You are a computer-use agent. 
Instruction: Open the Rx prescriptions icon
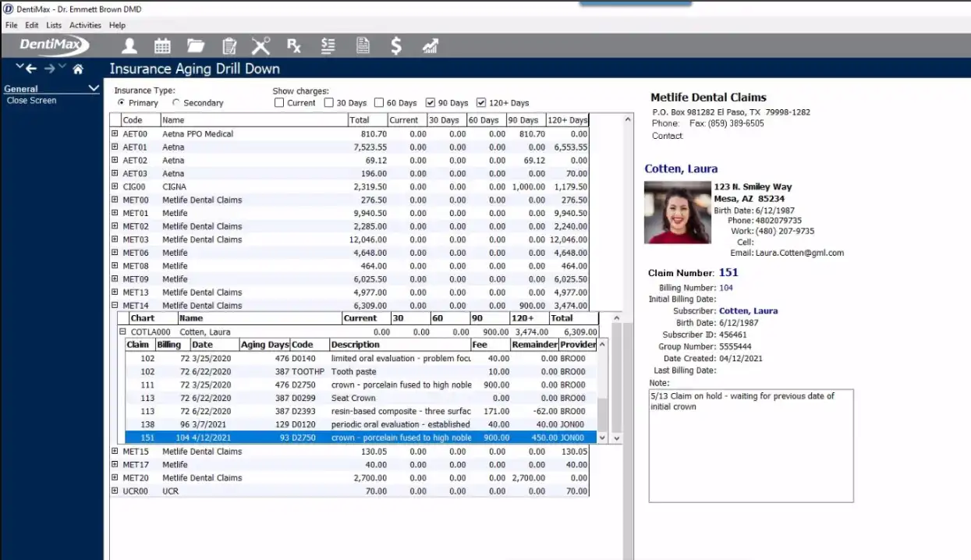point(294,45)
